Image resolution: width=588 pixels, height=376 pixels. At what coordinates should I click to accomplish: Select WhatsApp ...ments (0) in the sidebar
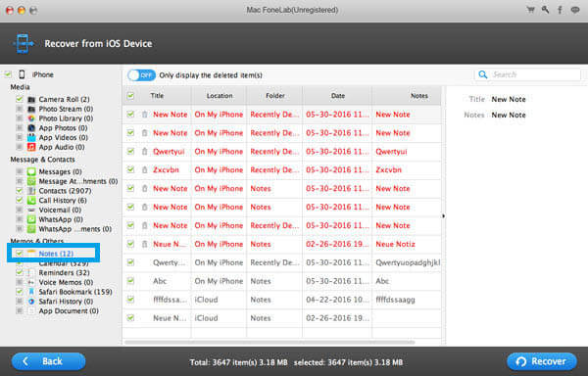point(75,229)
